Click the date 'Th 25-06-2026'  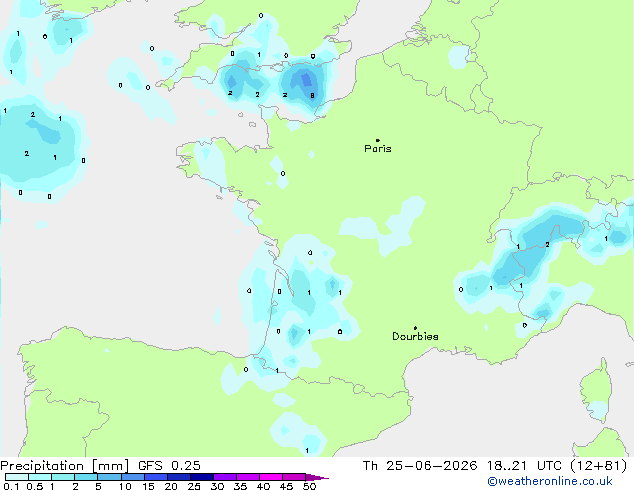pyautogui.click(x=420, y=466)
